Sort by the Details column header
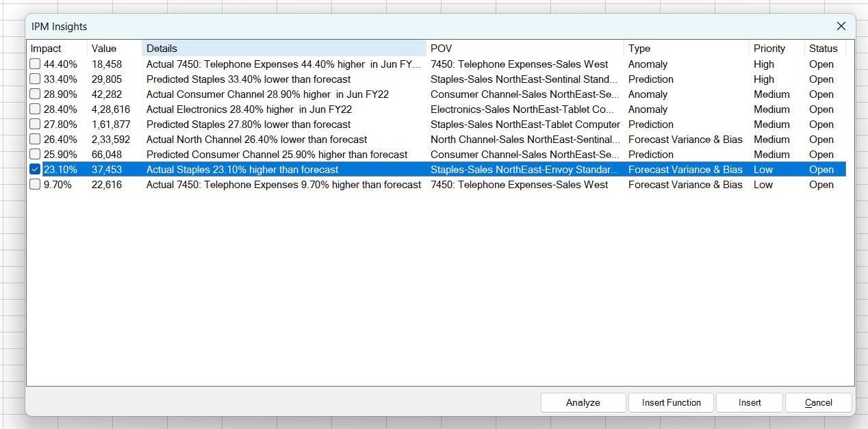 pos(284,49)
